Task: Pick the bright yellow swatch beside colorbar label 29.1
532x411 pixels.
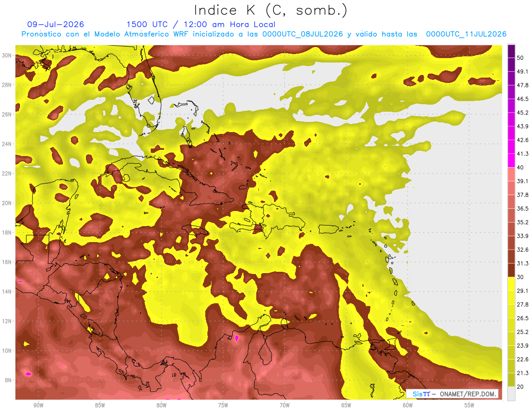Action: click(511, 284)
